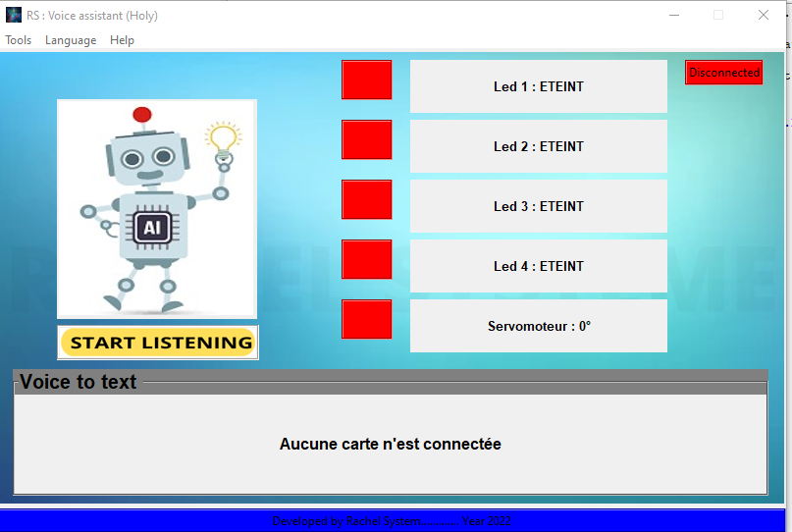Click the 'Voice to text' group label
The height and width of the screenshot is (532, 792).
(x=78, y=382)
